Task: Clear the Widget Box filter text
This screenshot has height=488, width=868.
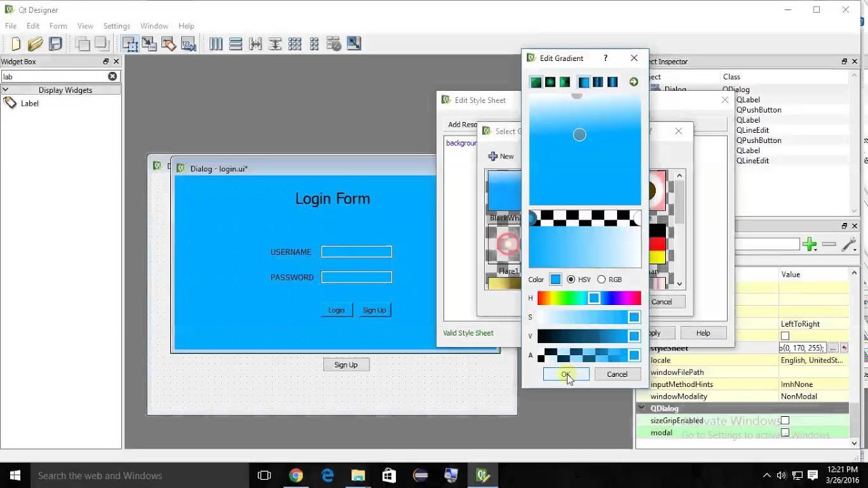Action: (x=113, y=77)
